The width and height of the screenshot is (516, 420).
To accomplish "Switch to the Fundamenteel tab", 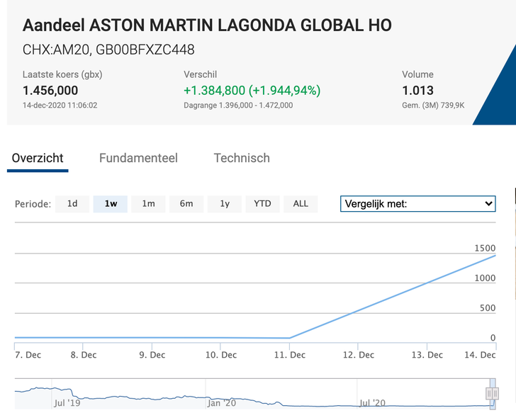I will click(138, 158).
